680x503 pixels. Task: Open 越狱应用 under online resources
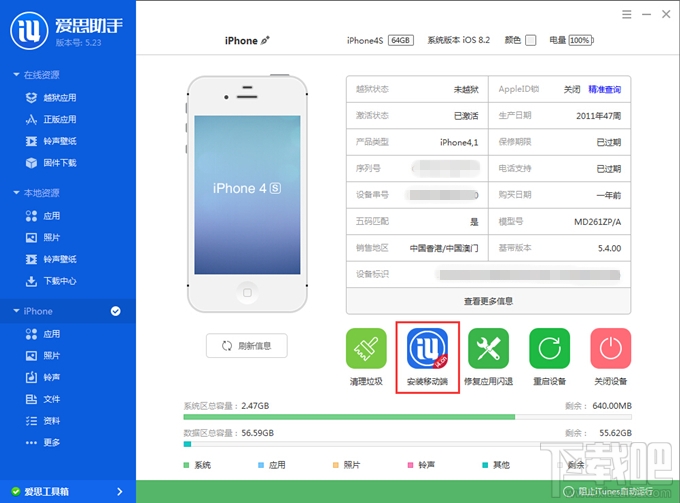tap(51, 98)
